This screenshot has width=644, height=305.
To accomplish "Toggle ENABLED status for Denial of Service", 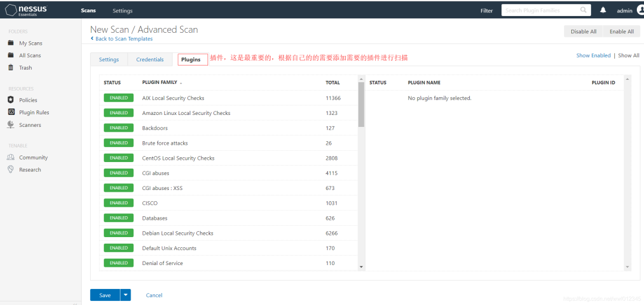I will pos(119,263).
